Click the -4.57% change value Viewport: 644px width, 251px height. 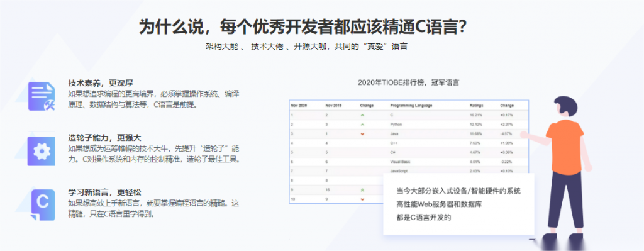click(506, 133)
